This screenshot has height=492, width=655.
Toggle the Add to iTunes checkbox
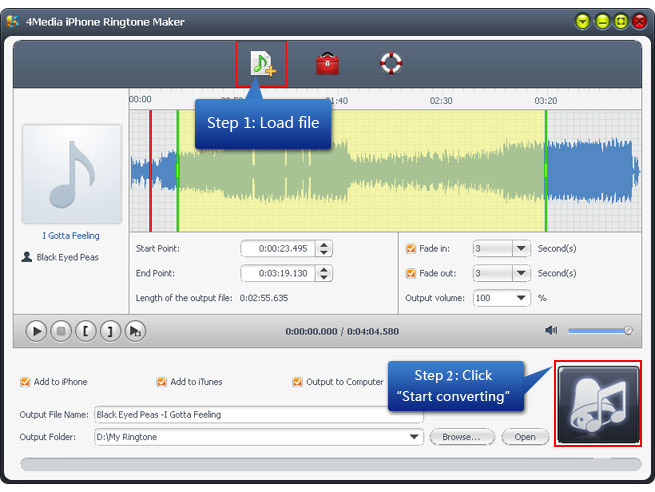161,382
